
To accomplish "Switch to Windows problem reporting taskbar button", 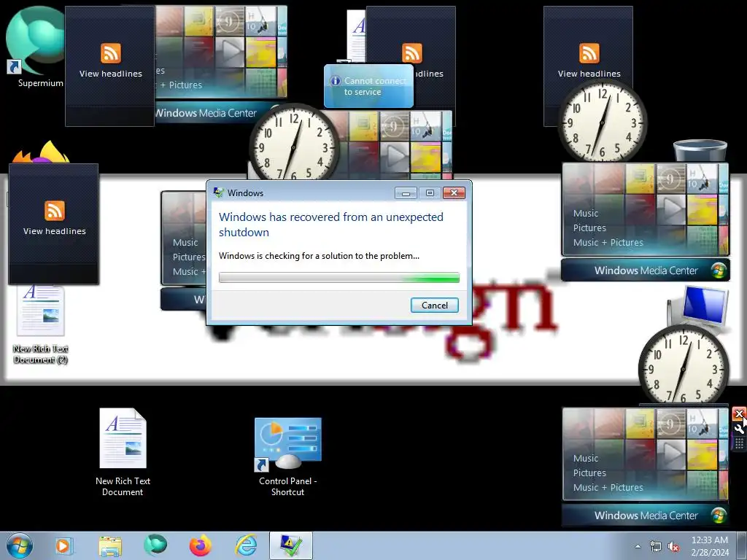I will 290,545.
